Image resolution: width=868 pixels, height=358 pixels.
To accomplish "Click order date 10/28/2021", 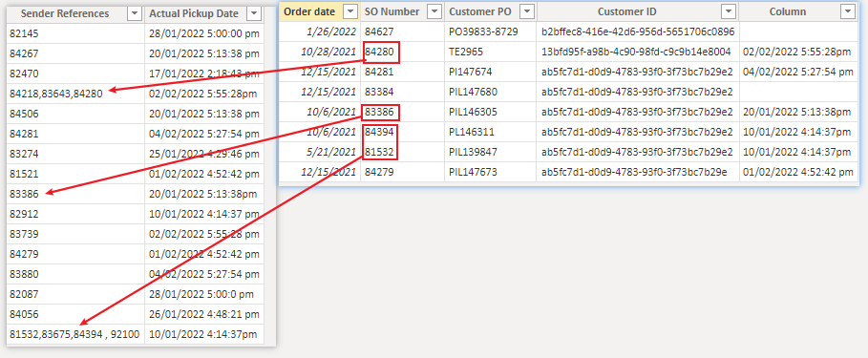I will (319, 52).
